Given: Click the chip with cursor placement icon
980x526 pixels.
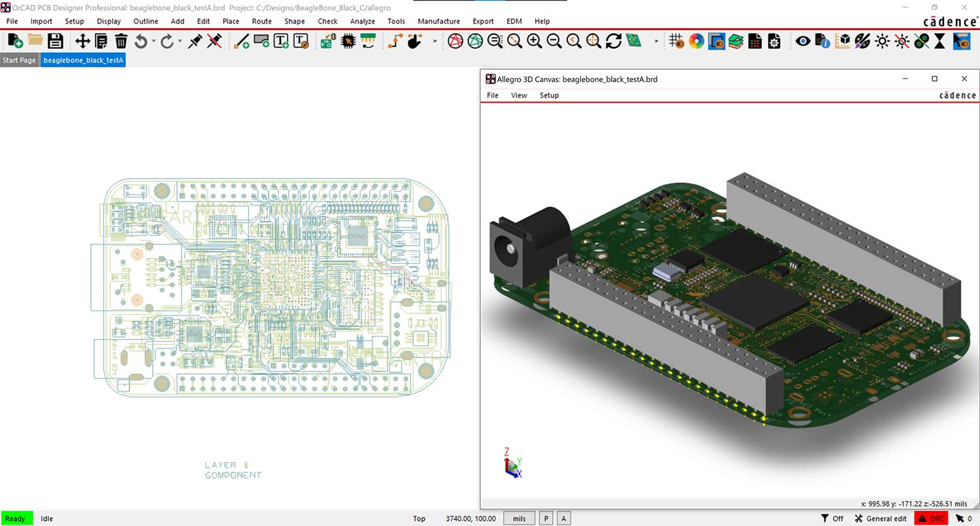Looking at the screenshot, I should [348, 41].
